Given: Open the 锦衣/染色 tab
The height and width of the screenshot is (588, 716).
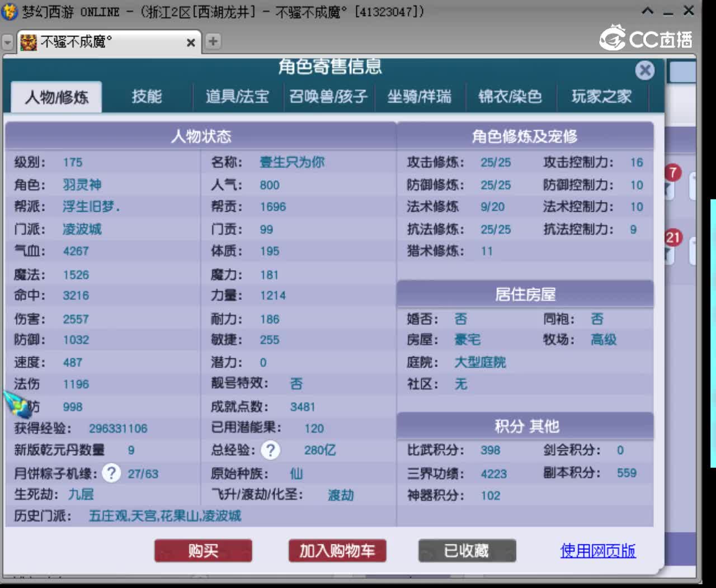Looking at the screenshot, I should pos(510,97).
